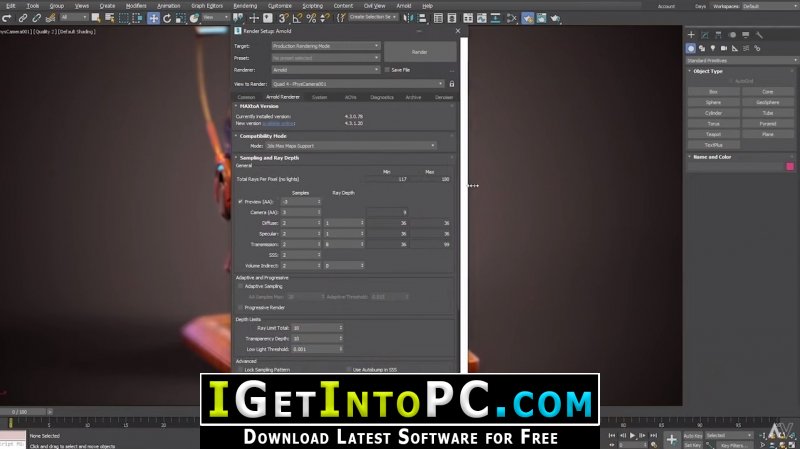Switch to the Common tab in Render Setup
Viewport: 800px width, 449px height.
(246, 97)
